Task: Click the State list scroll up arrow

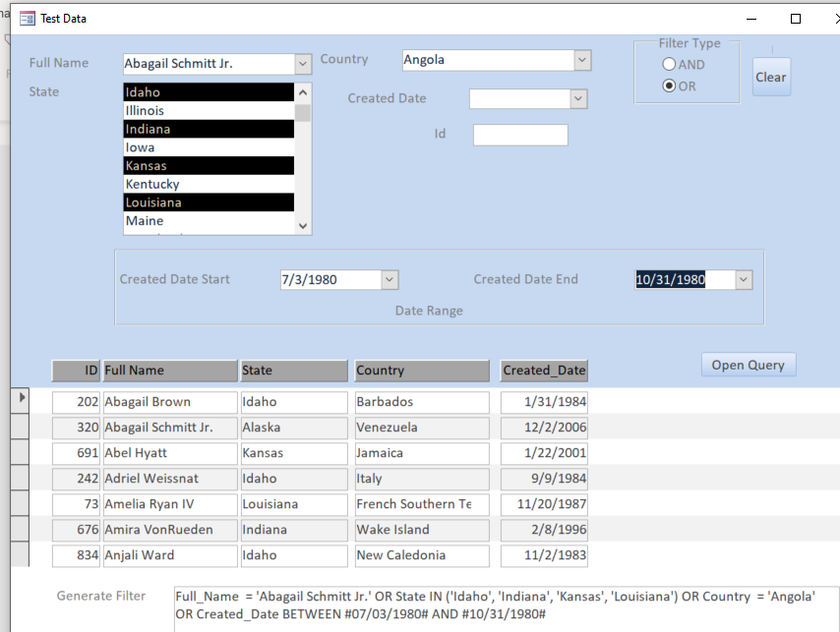Action: coord(303,92)
